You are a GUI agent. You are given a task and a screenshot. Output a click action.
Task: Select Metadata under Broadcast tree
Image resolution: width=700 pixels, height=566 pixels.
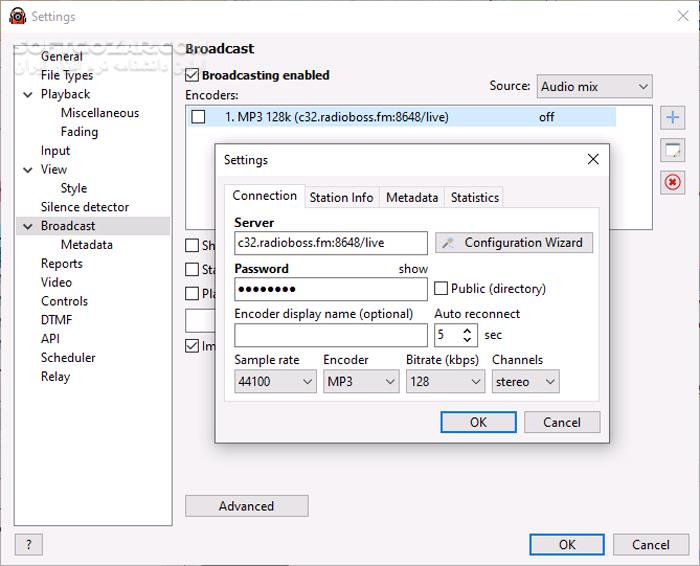[87, 245]
